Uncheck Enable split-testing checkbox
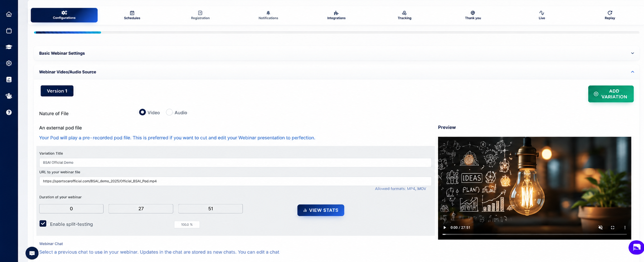644x262 pixels. click(x=43, y=223)
